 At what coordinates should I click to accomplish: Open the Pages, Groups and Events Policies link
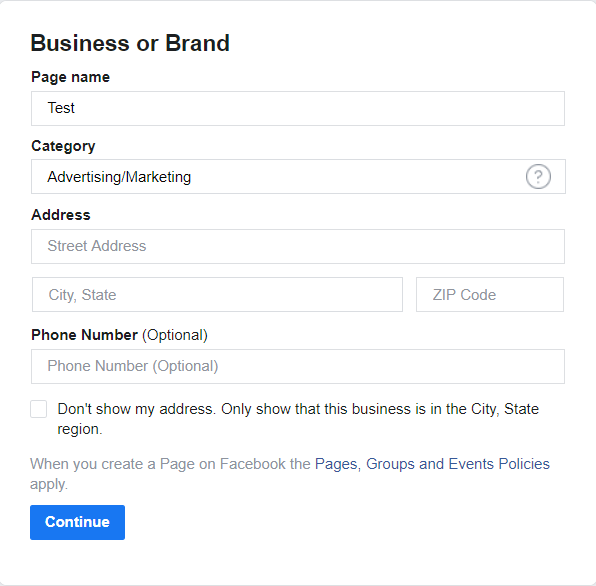[432, 464]
